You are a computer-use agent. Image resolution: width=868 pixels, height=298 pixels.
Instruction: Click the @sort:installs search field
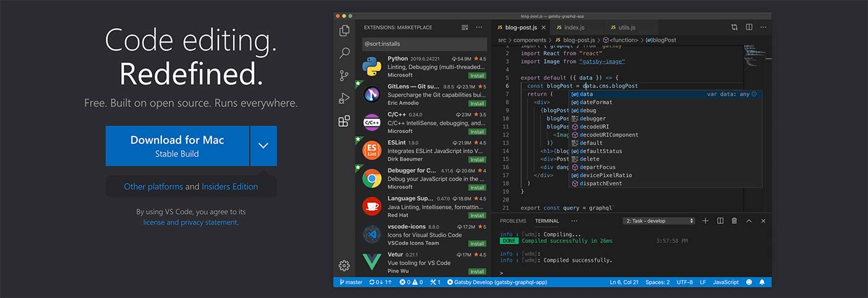tap(424, 45)
